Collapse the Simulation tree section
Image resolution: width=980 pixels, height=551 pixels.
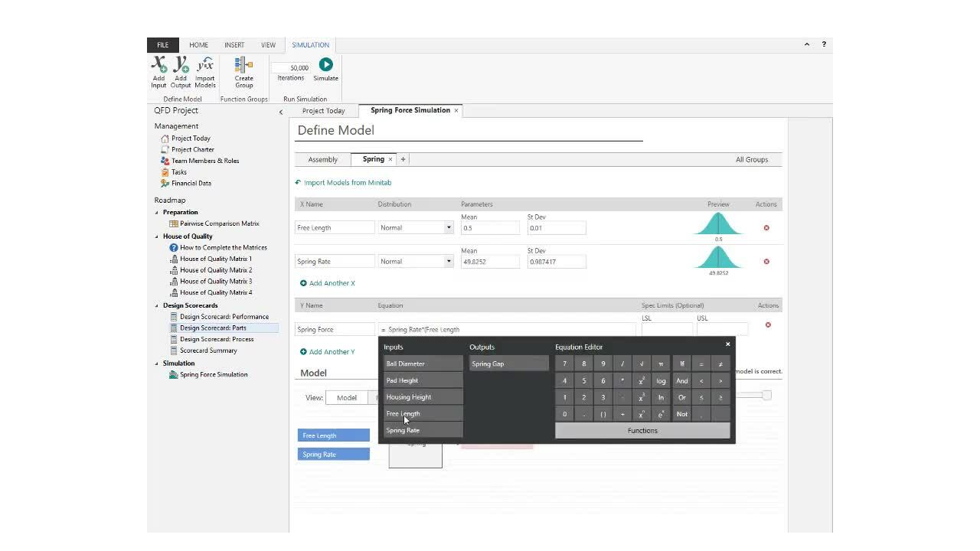157,364
